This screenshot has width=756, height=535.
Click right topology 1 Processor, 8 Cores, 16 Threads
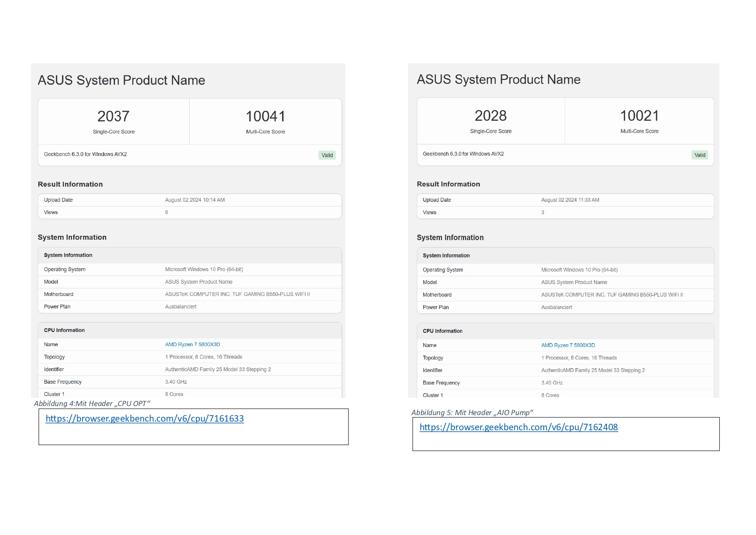(x=579, y=358)
